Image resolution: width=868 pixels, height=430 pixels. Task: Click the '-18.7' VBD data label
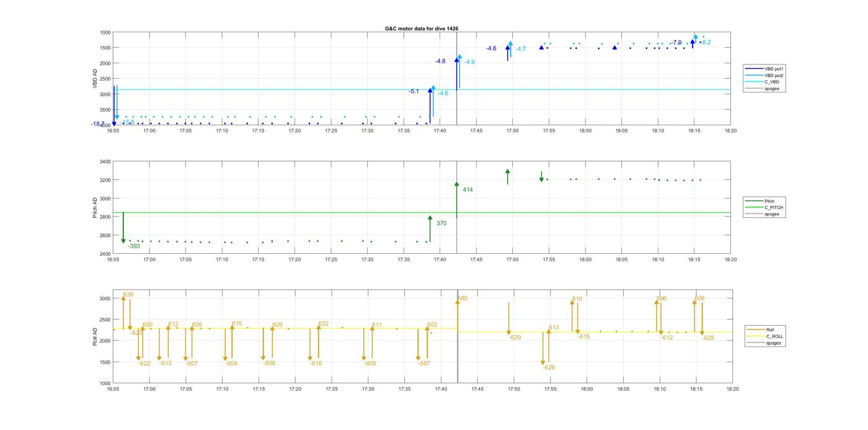point(98,124)
